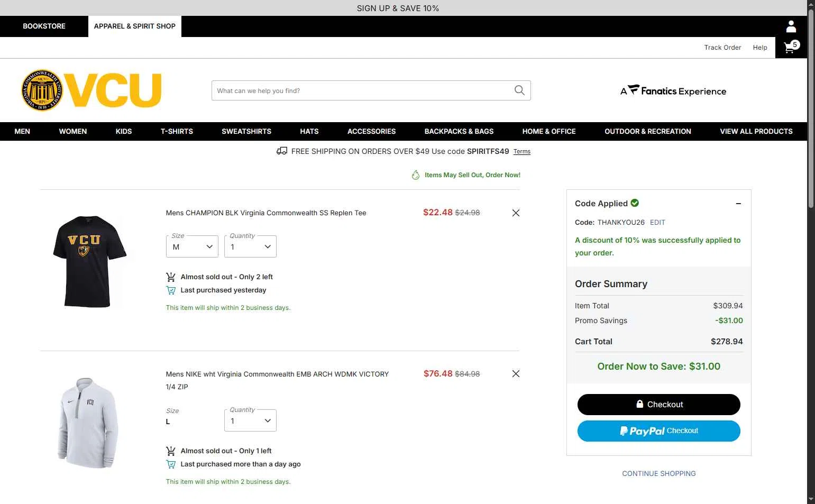
Task: Open the Men menu
Action: point(22,131)
